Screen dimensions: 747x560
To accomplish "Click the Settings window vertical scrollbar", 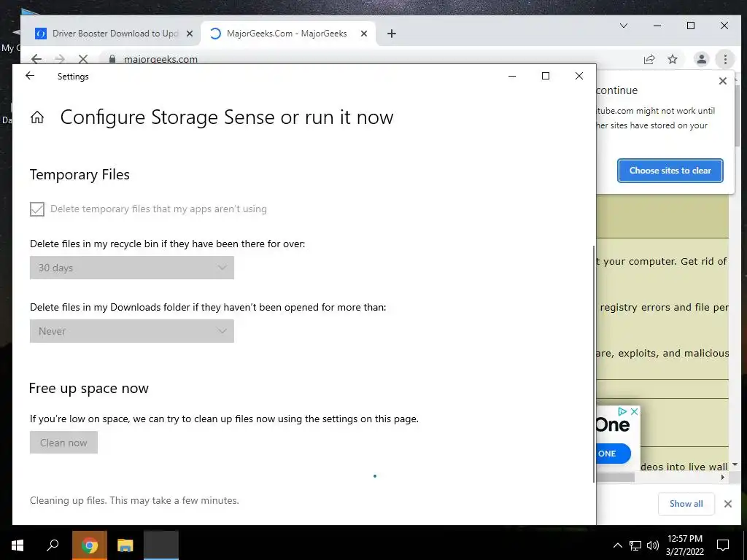I will (x=594, y=365).
